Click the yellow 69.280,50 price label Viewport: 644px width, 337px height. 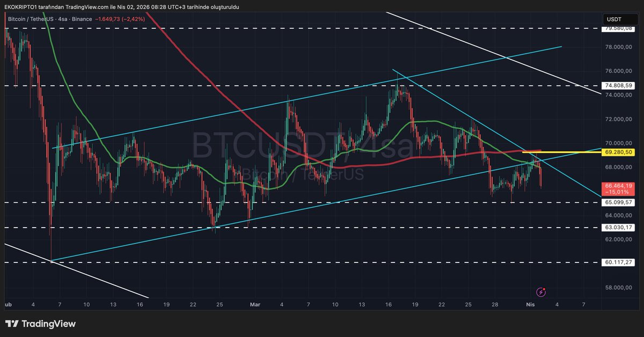coord(618,152)
